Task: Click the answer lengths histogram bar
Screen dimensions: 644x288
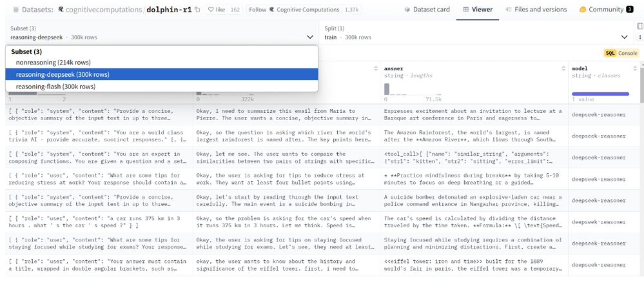Action: click(x=387, y=89)
